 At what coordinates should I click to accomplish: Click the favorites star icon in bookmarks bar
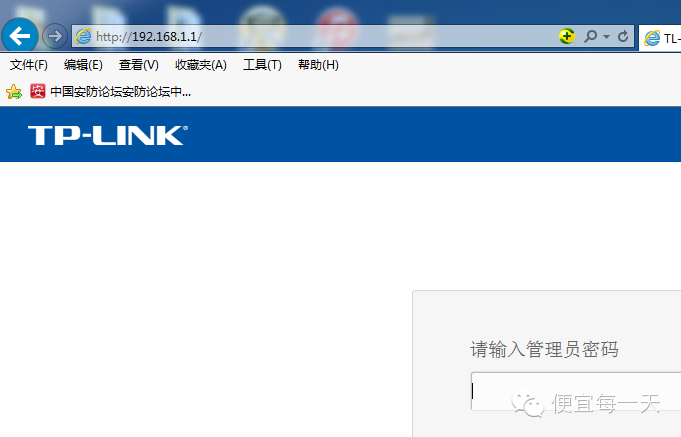14,92
